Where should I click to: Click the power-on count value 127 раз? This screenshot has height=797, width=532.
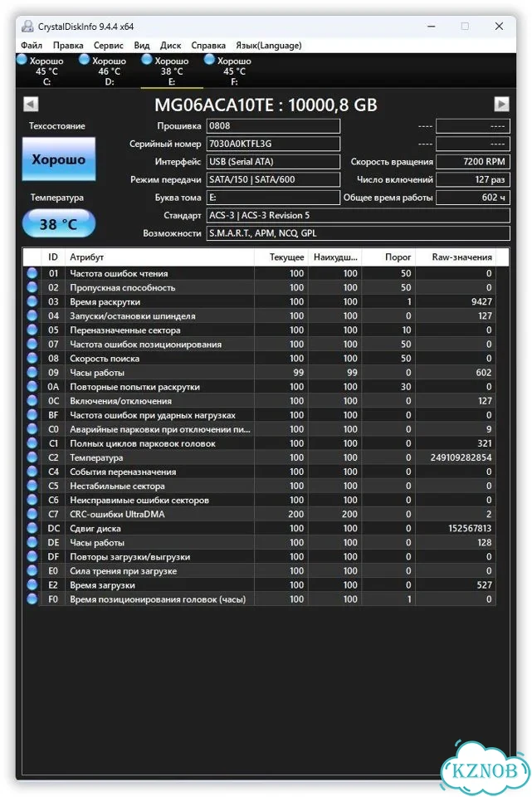472,179
